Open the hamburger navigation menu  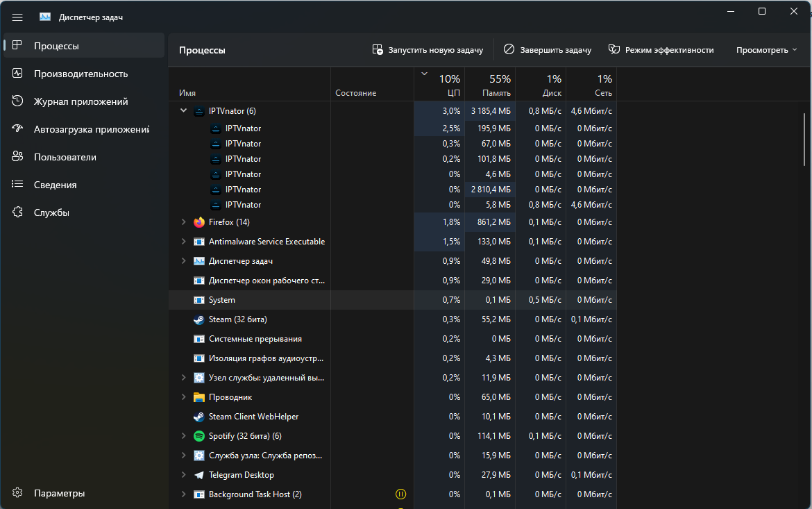click(17, 17)
